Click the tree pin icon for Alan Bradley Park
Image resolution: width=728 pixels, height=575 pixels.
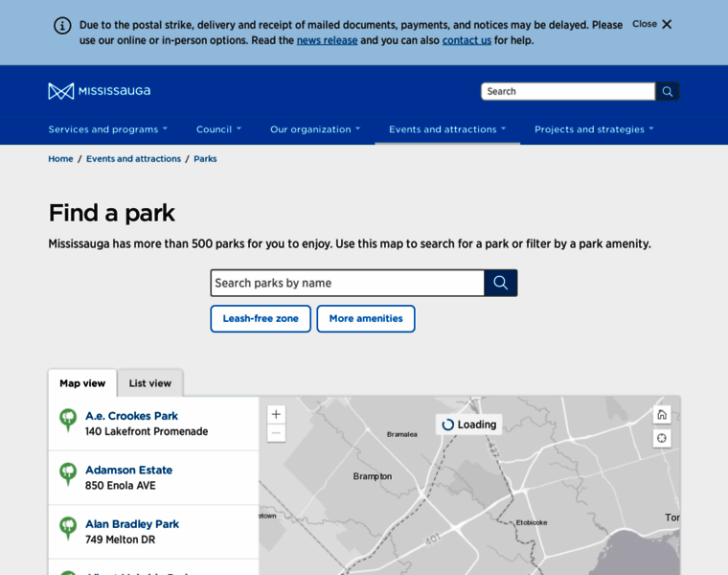(68, 529)
